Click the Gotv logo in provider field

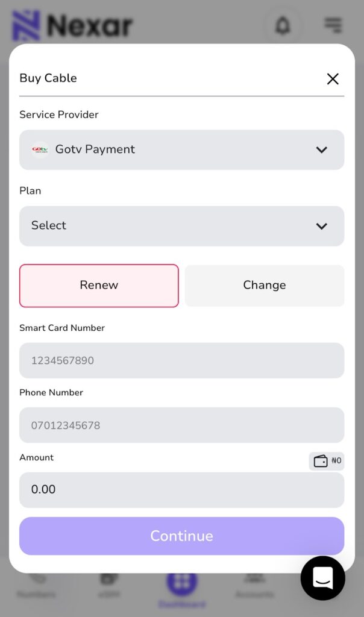(x=40, y=149)
